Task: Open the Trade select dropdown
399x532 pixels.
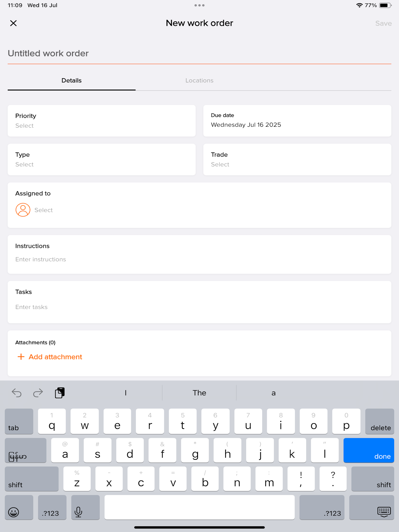Action: pyautogui.click(x=297, y=159)
